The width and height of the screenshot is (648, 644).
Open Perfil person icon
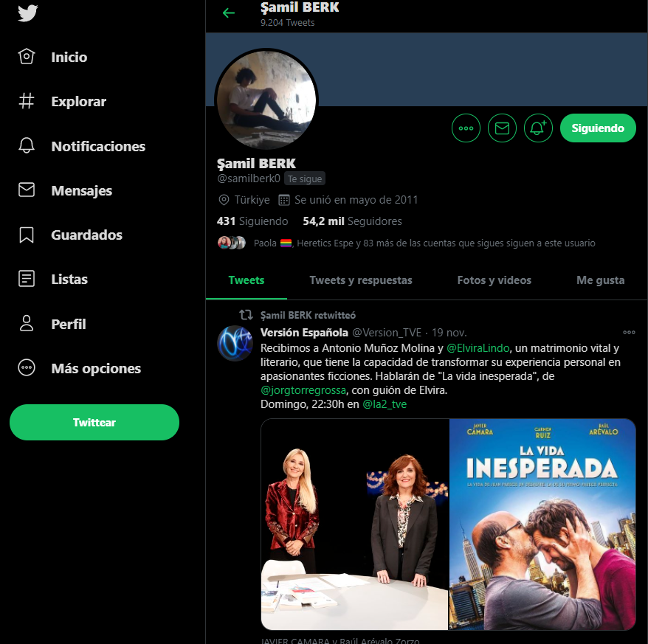click(27, 323)
